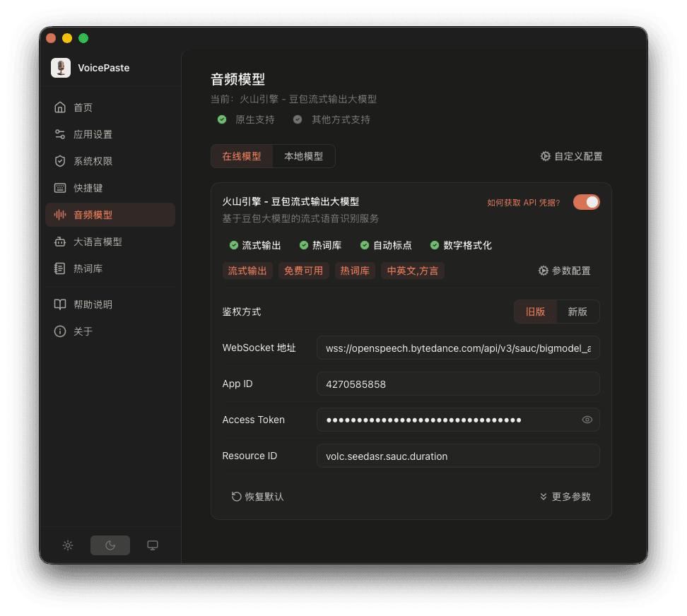Image resolution: width=687 pixels, height=616 pixels.
Task: Open the 关于 about page
Action: [x=110, y=331]
